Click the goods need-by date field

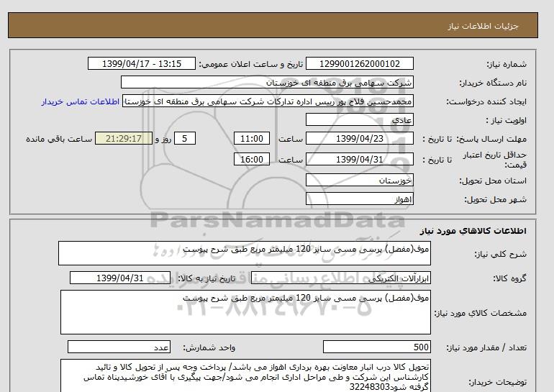(120, 278)
